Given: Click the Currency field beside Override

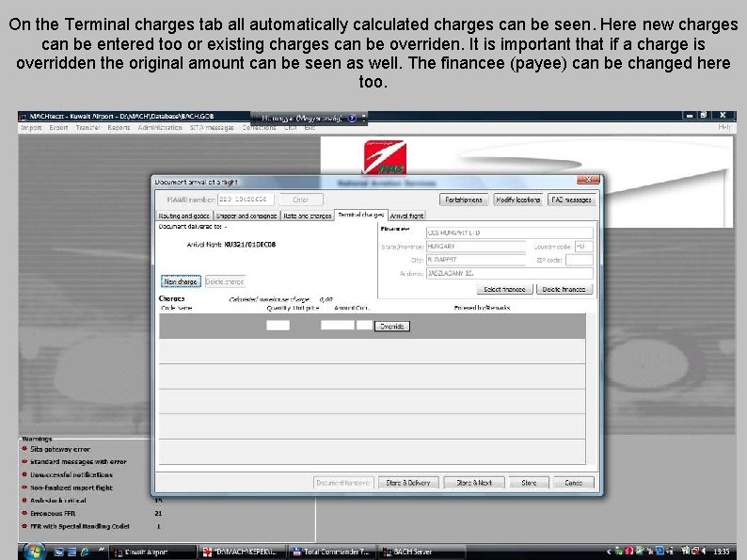Looking at the screenshot, I should [x=364, y=325].
